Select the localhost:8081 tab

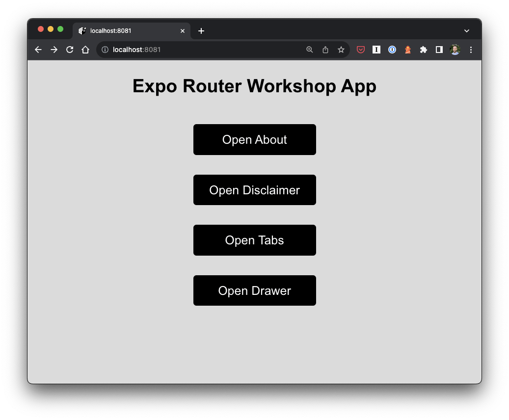pos(132,31)
